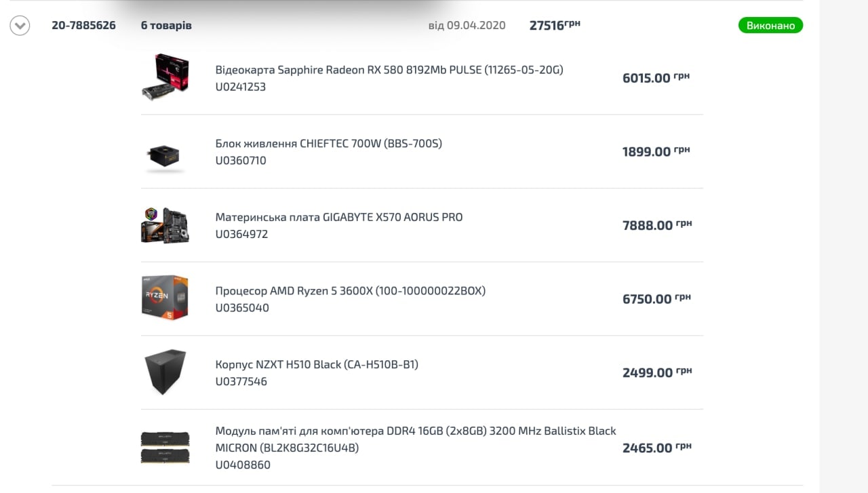Collapse order 20-7885626 with chevron arrow
The height and width of the screenshot is (493, 868).
point(20,26)
